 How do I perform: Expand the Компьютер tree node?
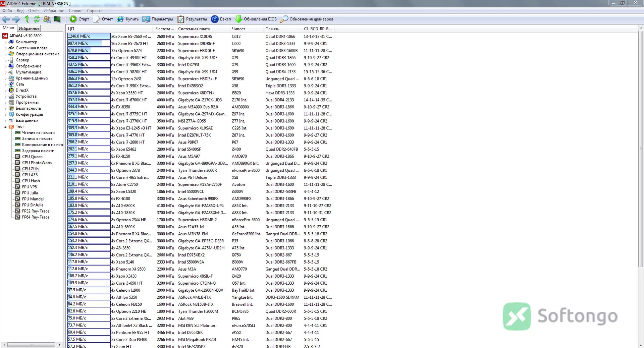coord(5,42)
